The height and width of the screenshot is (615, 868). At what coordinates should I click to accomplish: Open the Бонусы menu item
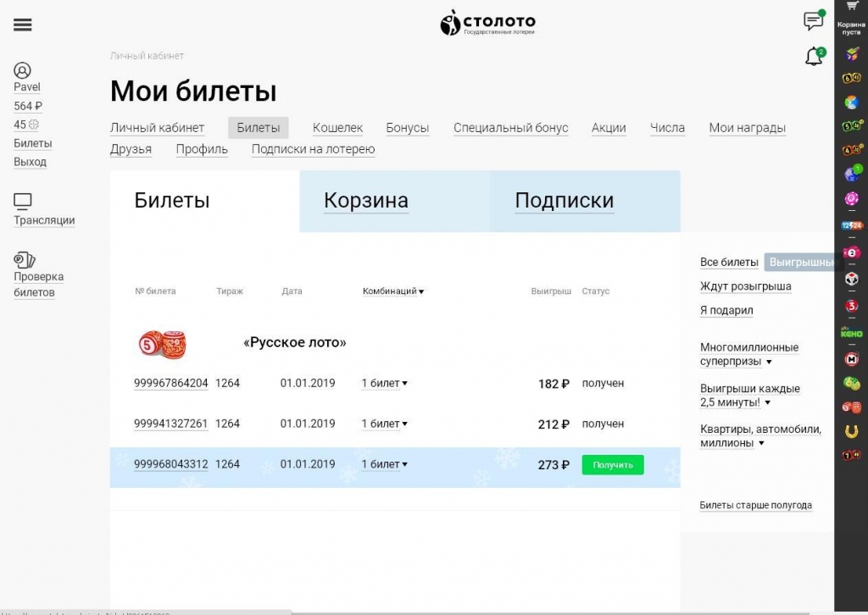[x=408, y=128]
